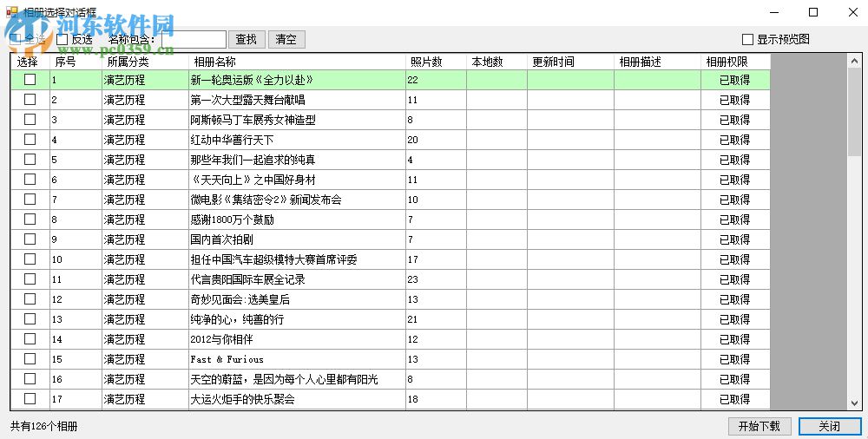Screen dimensions: 868x439
Task: Click the 本地数 column header
Action: (x=496, y=62)
